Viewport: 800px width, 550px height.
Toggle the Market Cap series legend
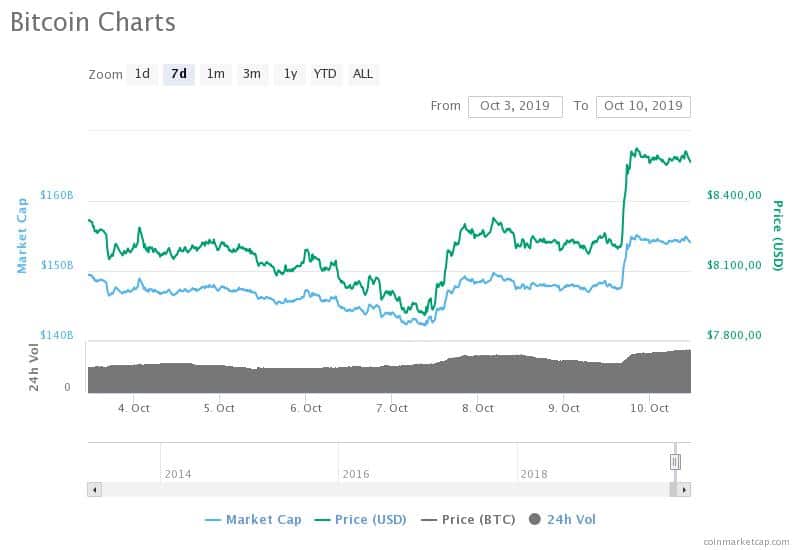click(253, 520)
